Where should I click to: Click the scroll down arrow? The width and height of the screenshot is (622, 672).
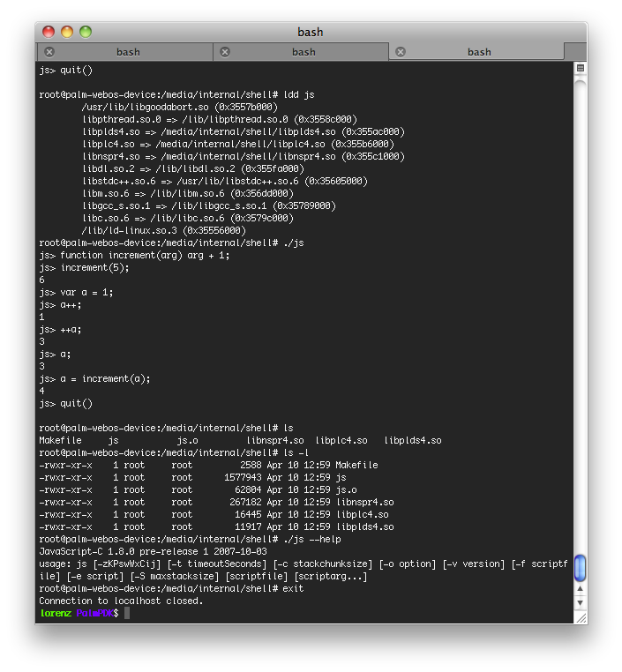(x=580, y=602)
